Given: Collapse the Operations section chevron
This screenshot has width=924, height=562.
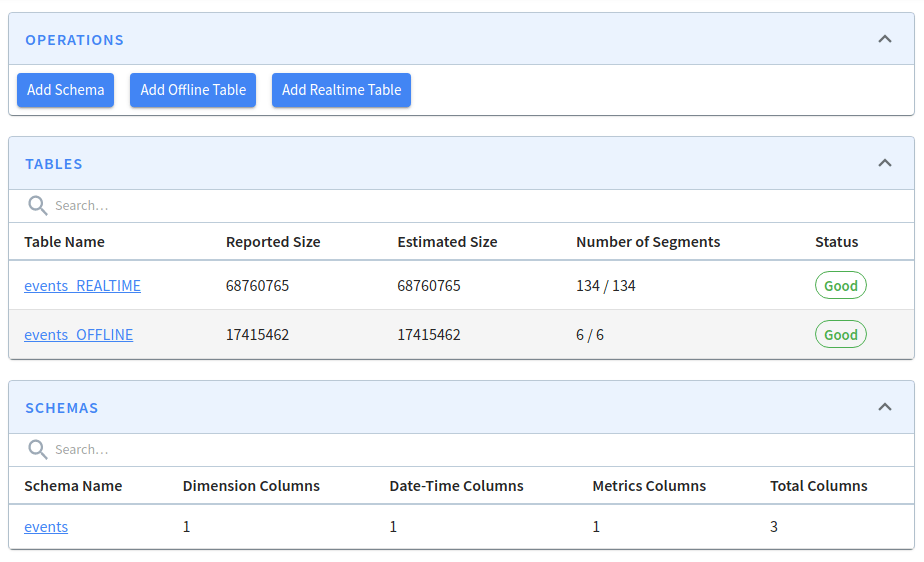Looking at the screenshot, I should coord(885,39).
